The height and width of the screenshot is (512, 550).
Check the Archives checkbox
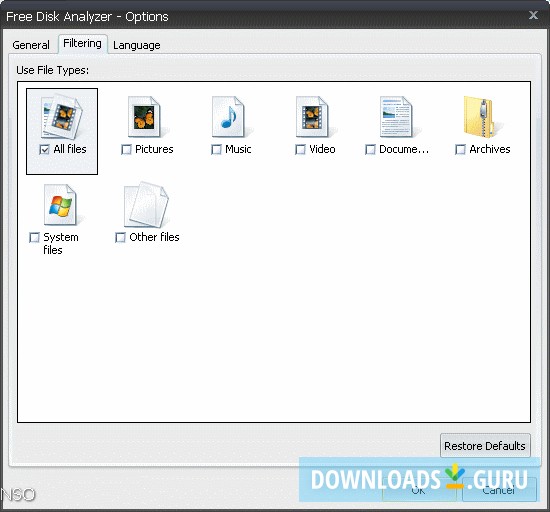pyautogui.click(x=460, y=150)
